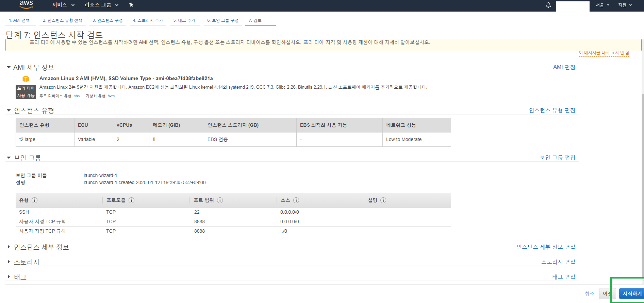Image resolution: width=644 pixels, height=303 pixels.
Task: Click the info icon next to 포트 범위
Action: [220, 200]
